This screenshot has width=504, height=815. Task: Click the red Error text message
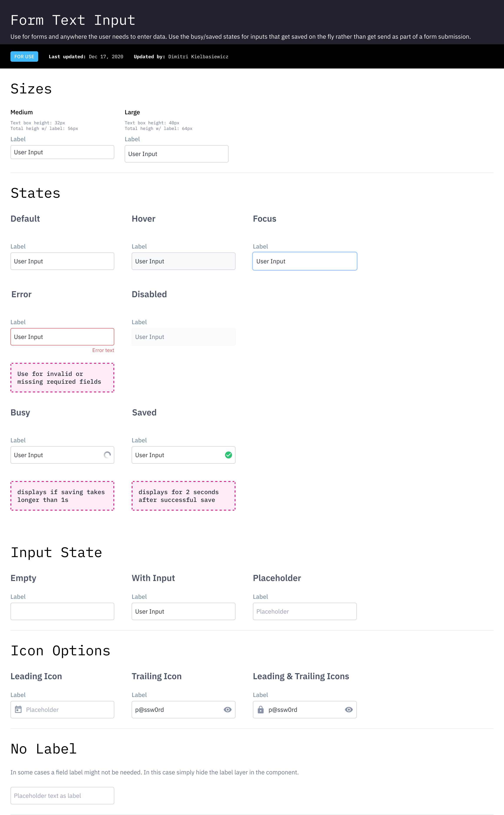coord(103,350)
